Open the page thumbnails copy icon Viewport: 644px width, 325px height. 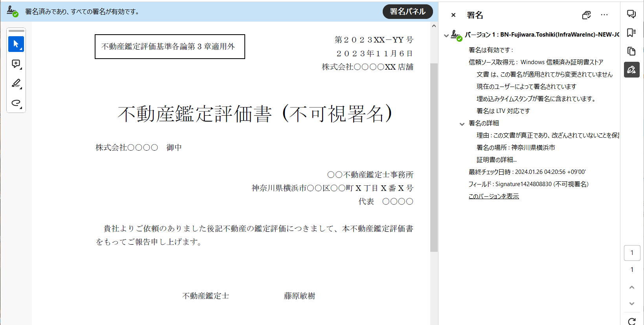click(x=631, y=51)
